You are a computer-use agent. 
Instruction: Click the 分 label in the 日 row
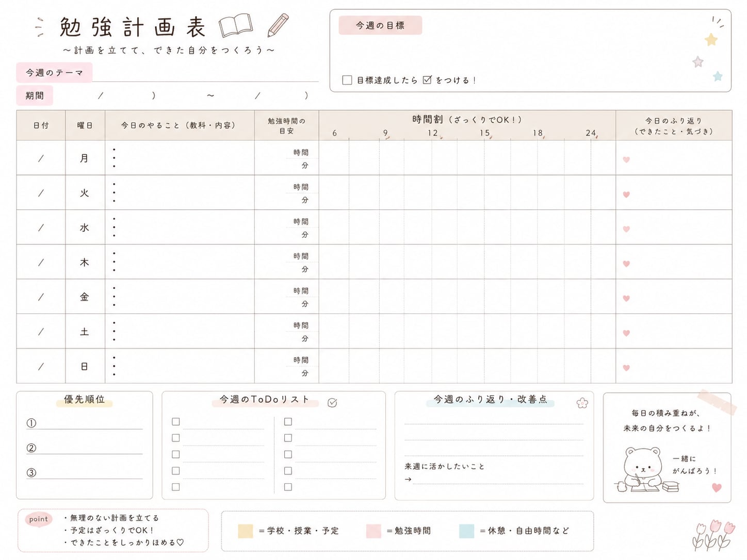coord(305,373)
